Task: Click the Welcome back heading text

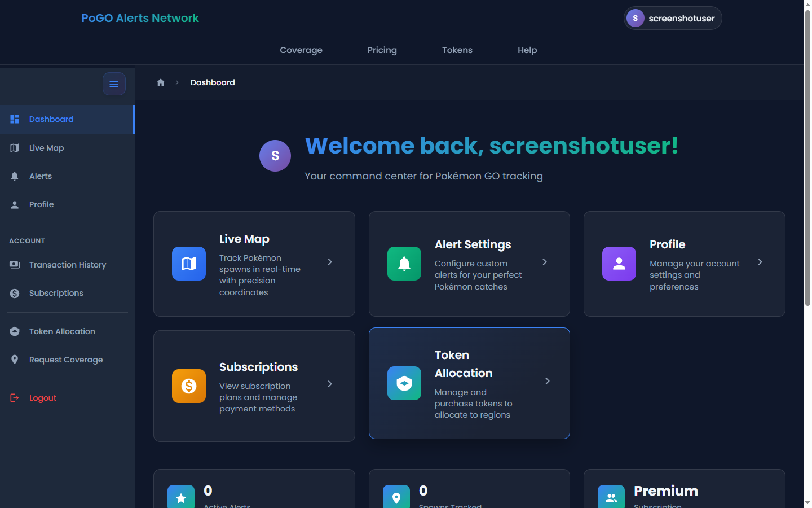Action: 492,146
